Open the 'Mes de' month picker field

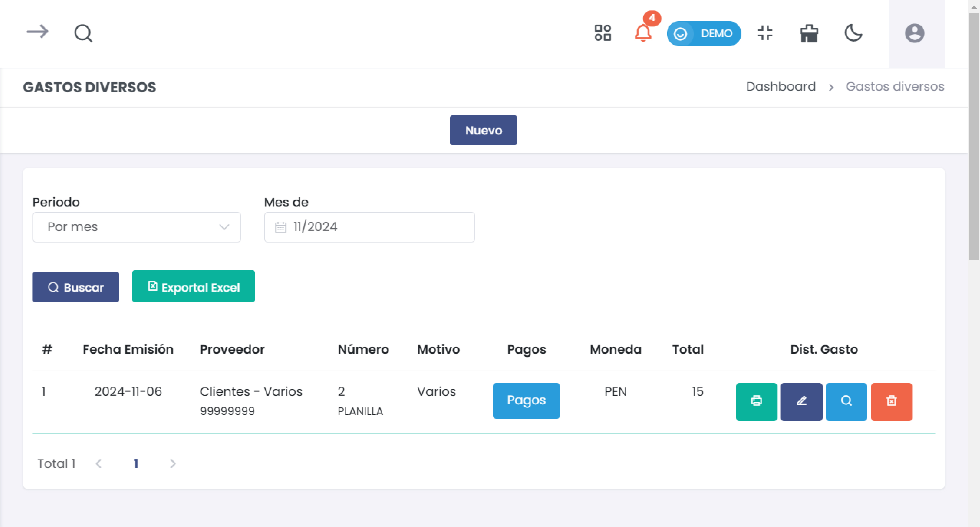coord(369,227)
